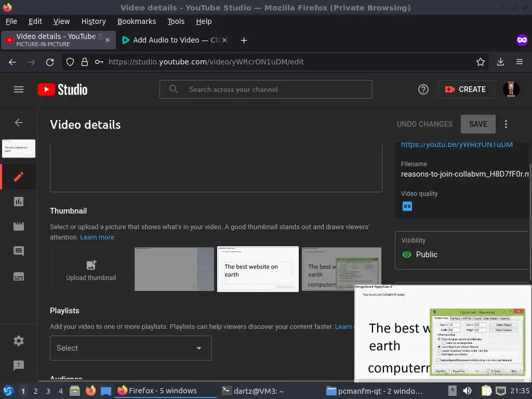
Task: Open the YouTube Studio hamburger menu
Action: (x=19, y=89)
